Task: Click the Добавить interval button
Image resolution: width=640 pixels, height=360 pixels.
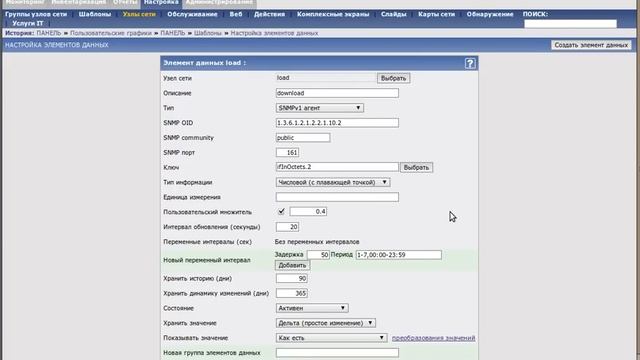Action: [x=292, y=265]
